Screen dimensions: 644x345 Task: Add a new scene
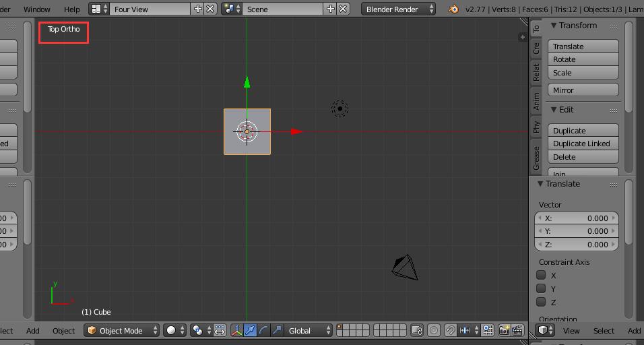tap(331, 9)
